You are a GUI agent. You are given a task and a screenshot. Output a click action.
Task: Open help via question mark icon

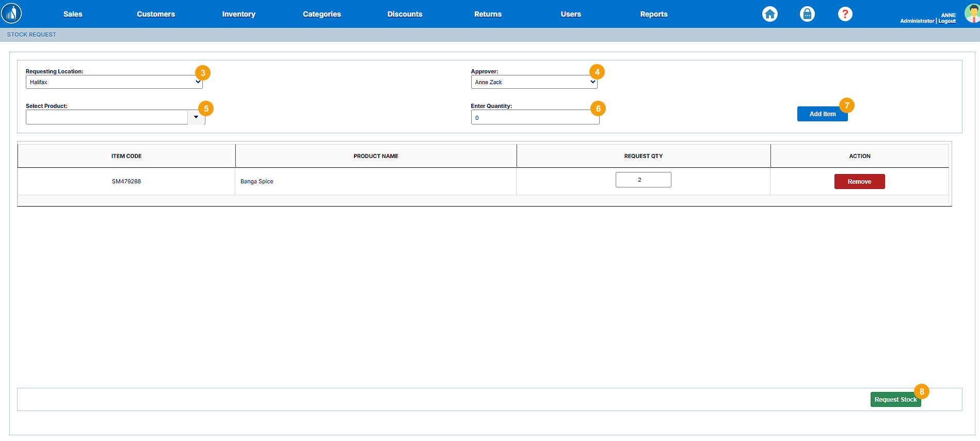click(845, 14)
